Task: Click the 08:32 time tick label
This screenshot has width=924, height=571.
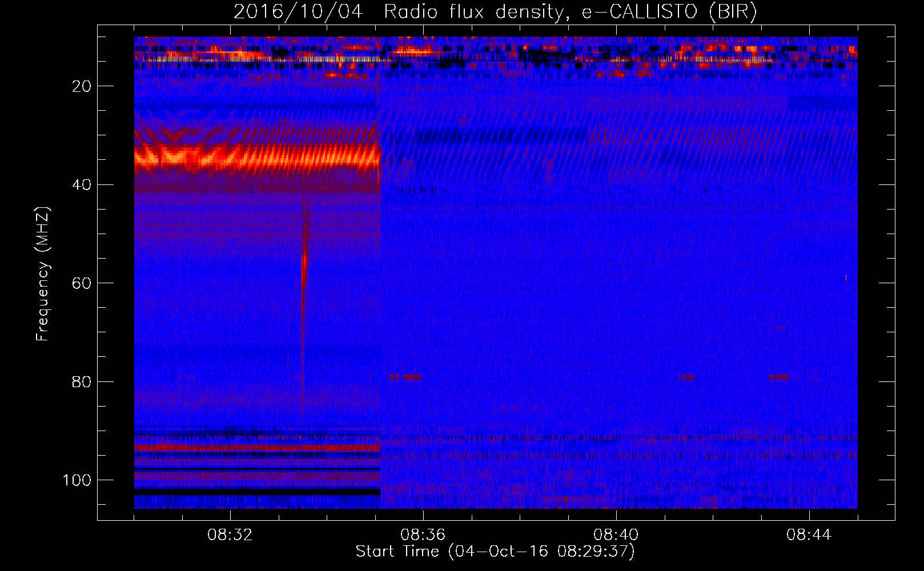Action: [230, 535]
